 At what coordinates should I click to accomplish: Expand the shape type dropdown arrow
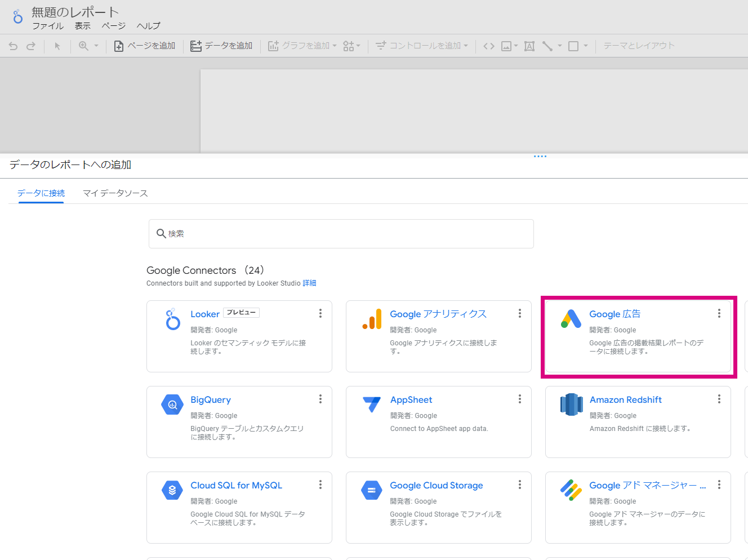pos(586,46)
